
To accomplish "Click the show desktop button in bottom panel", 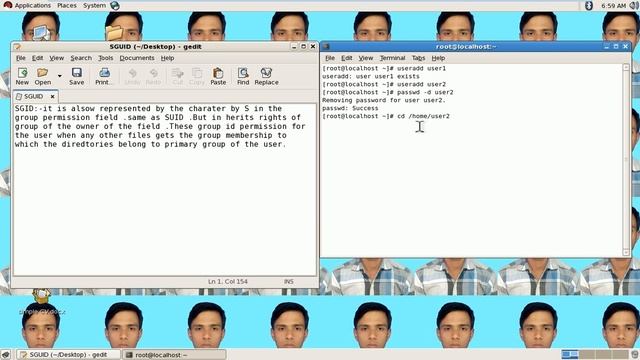I will (6, 355).
